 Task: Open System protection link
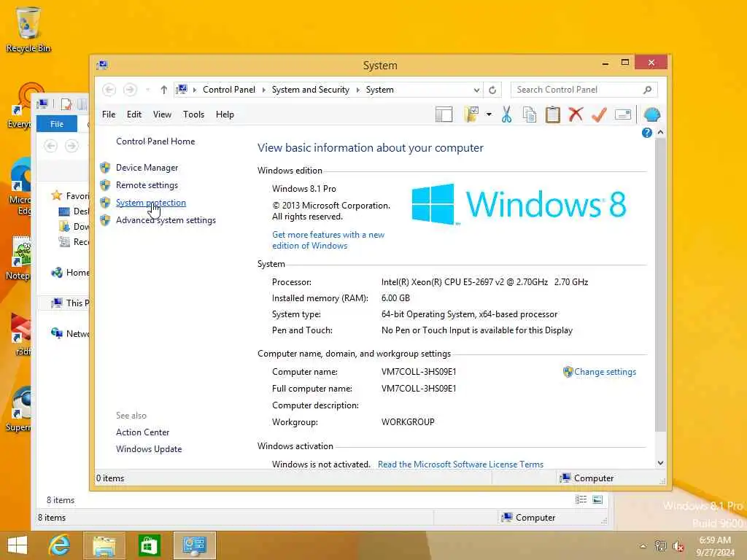150,203
